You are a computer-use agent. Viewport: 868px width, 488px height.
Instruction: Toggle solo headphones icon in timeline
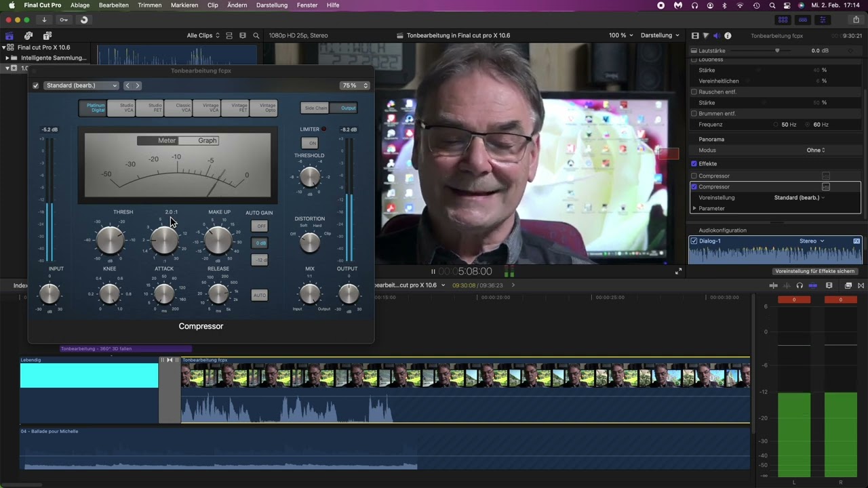tap(800, 285)
